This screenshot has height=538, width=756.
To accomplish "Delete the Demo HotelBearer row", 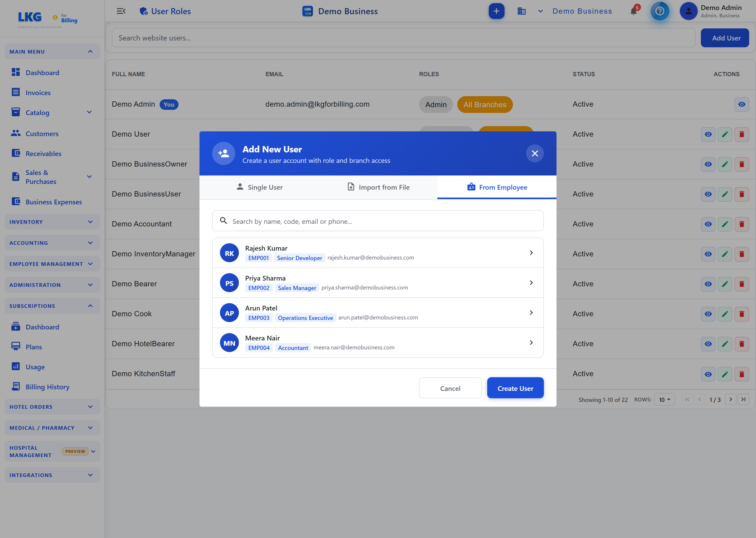I will click(742, 344).
